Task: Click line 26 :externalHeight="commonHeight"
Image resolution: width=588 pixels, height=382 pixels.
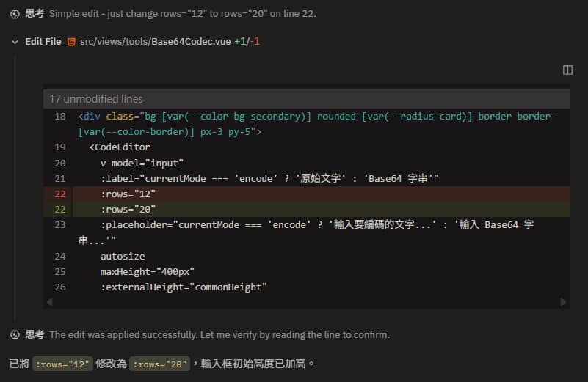Action: pyautogui.click(x=184, y=287)
